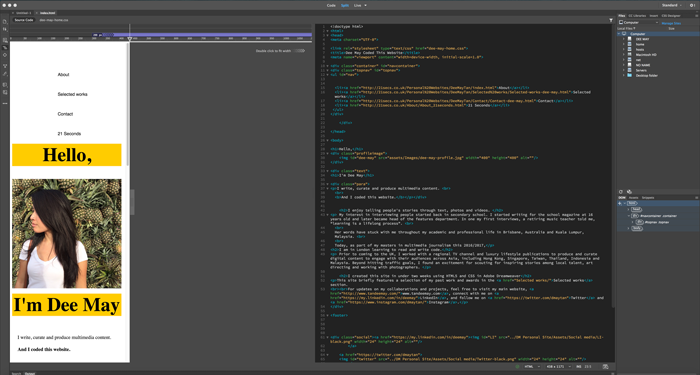The width and height of the screenshot is (700, 375).
Task: Open the Computer site dropdown in Files panel
Action: tap(639, 22)
